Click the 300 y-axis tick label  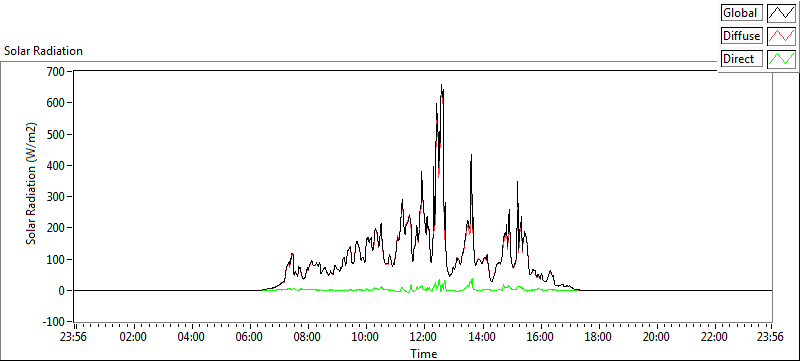[x=56, y=197]
